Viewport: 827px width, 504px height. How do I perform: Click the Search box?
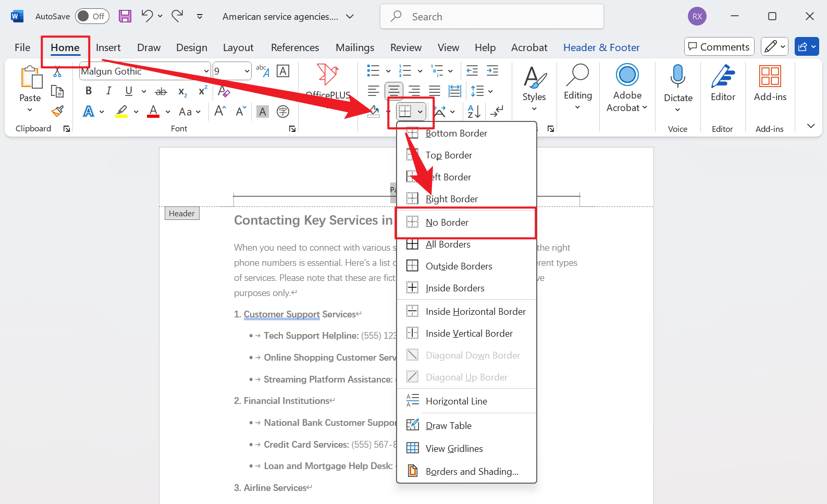pyautogui.click(x=492, y=17)
